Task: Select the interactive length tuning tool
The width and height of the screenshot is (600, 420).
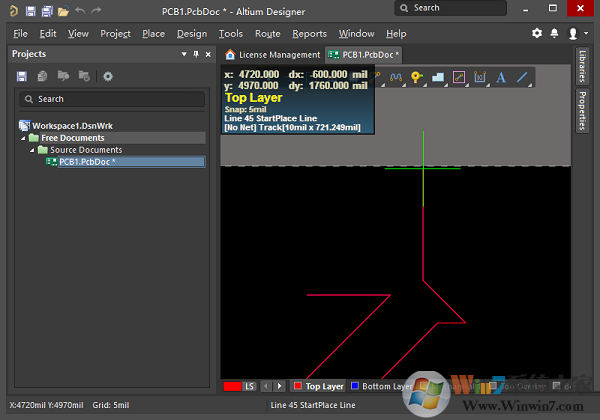Action: pos(396,78)
